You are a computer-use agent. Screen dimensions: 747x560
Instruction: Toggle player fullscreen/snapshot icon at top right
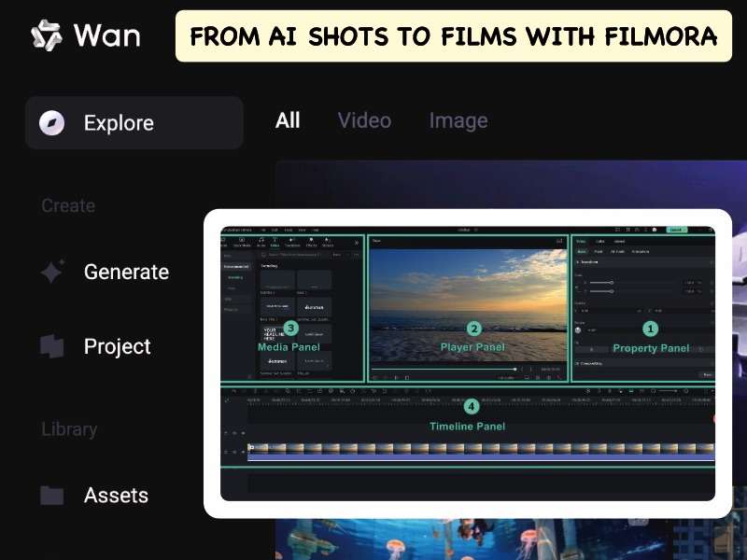[x=559, y=241]
